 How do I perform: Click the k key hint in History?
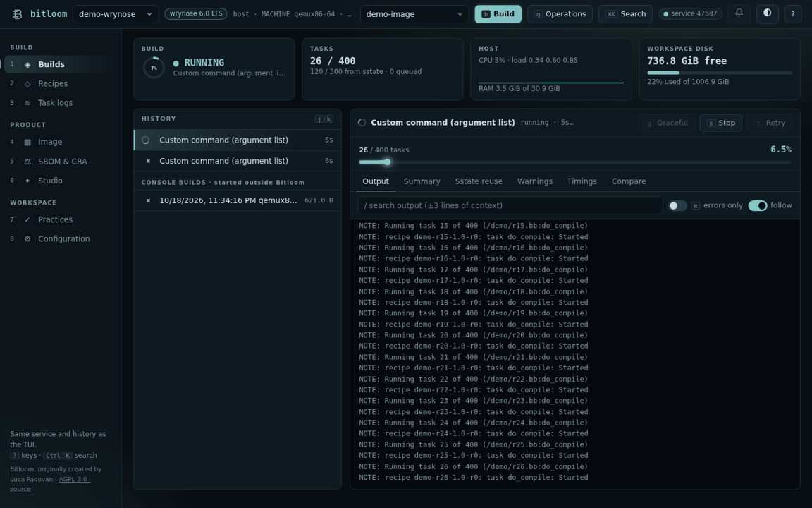pos(328,119)
